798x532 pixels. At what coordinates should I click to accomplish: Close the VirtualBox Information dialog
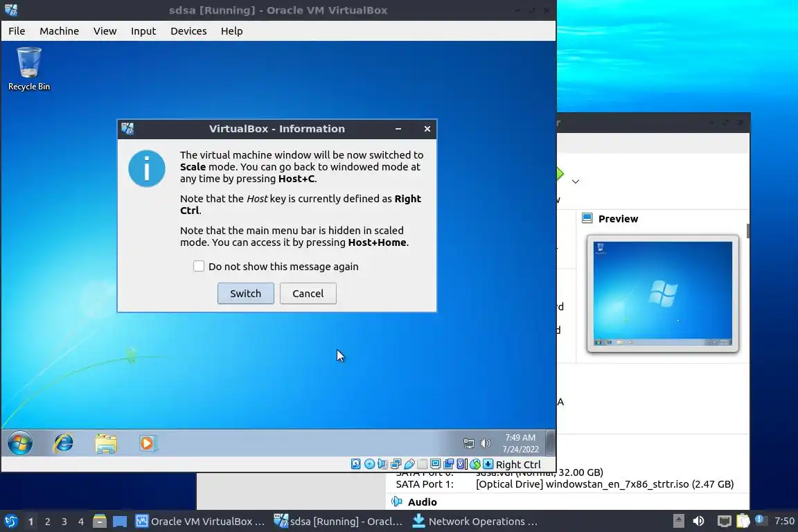pos(427,129)
